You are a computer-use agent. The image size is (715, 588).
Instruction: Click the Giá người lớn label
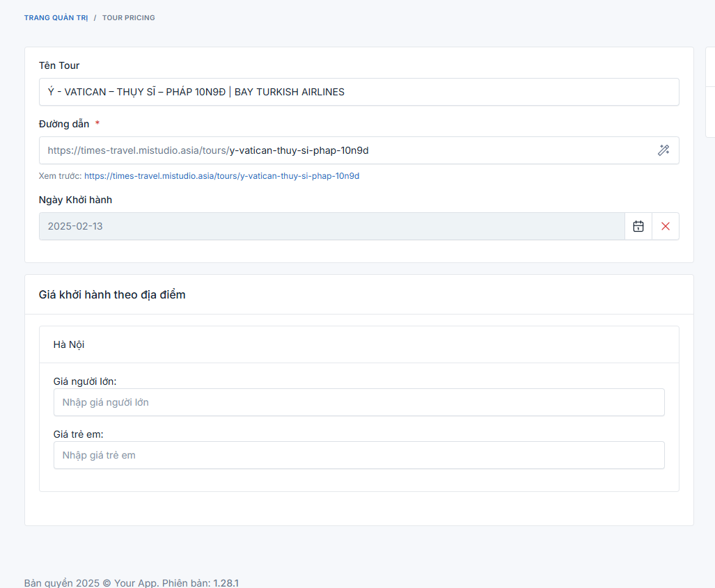tap(84, 381)
